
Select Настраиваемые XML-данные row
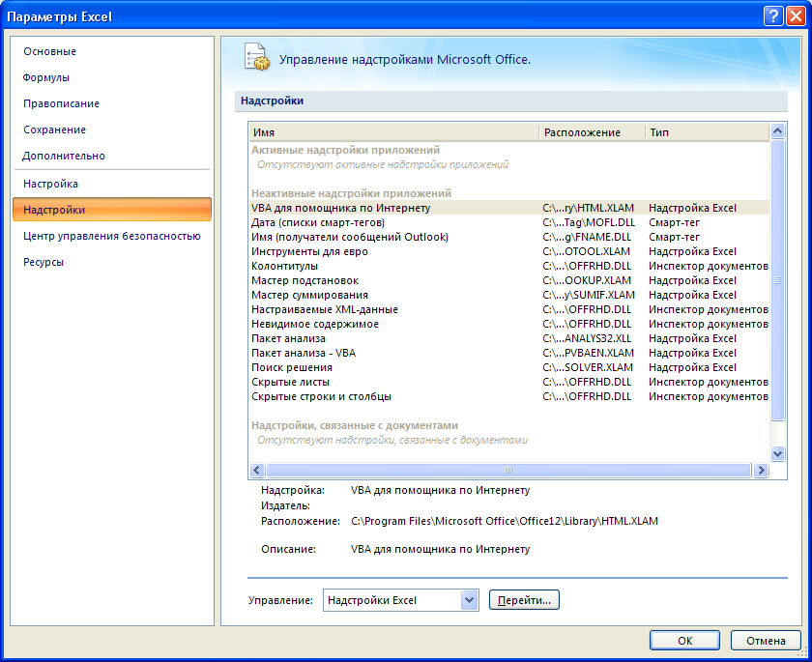pyautogui.click(x=509, y=309)
